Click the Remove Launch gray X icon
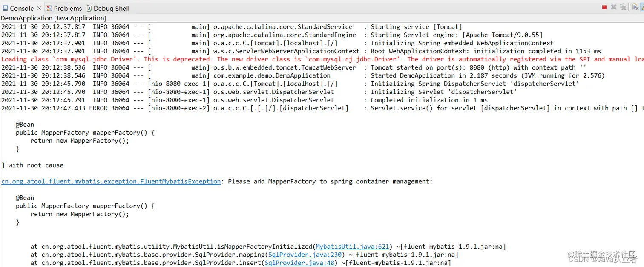The height and width of the screenshot is (267, 644). tap(614, 7)
